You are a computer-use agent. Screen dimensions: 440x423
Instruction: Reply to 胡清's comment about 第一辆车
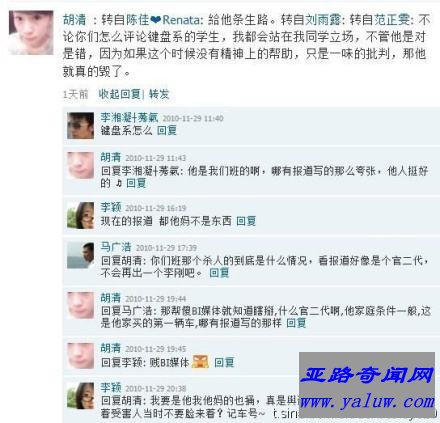point(296,323)
